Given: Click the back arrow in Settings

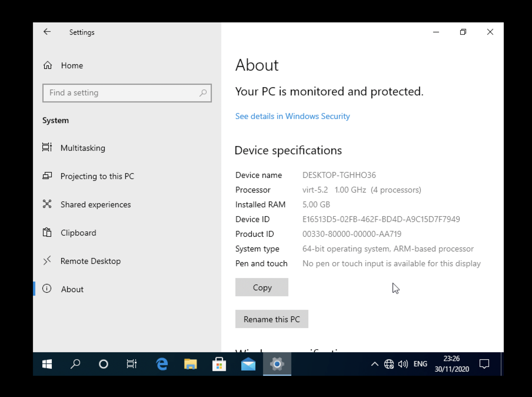Looking at the screenshot, I should 47,32.
